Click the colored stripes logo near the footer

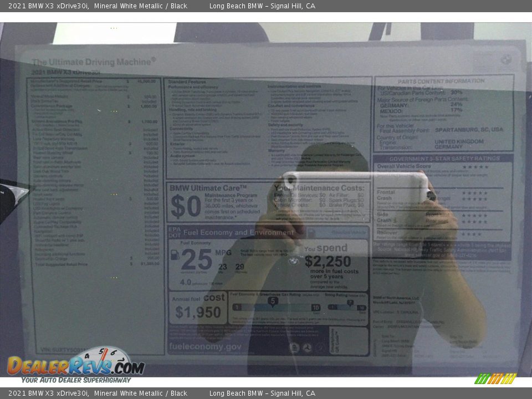pos(495,378)
